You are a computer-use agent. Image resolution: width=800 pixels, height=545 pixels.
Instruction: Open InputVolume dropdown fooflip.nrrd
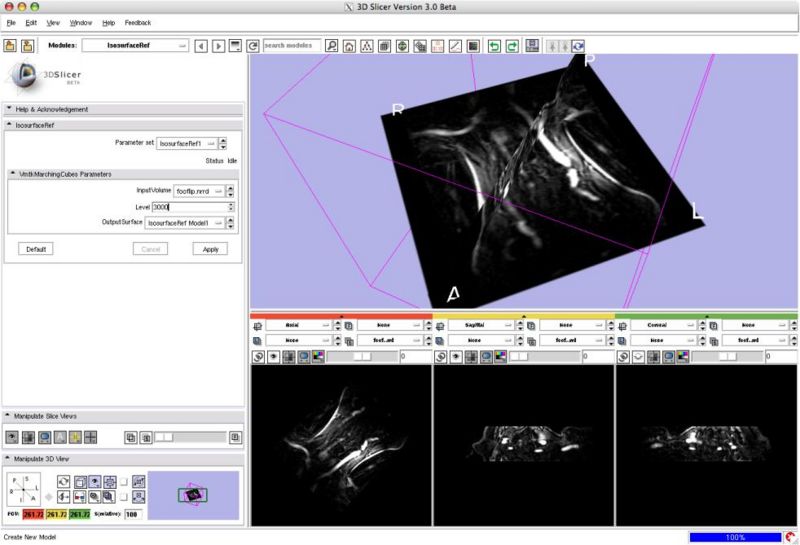[199, 191]
